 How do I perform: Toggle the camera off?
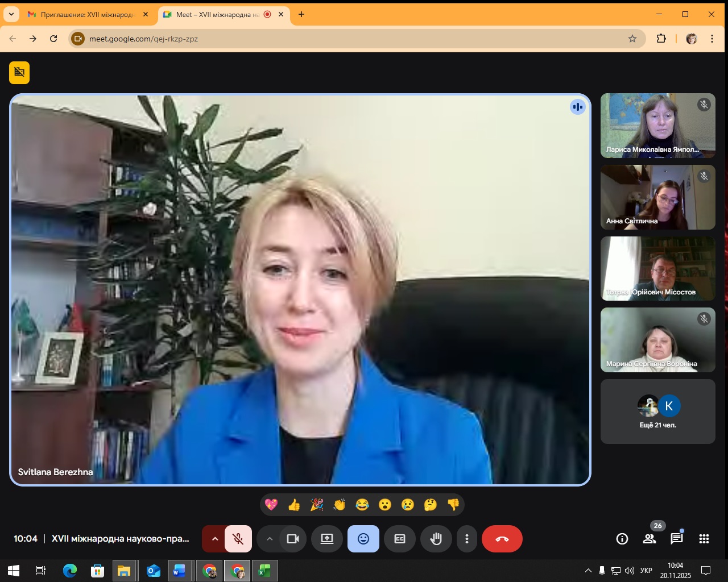click(293, 539)
